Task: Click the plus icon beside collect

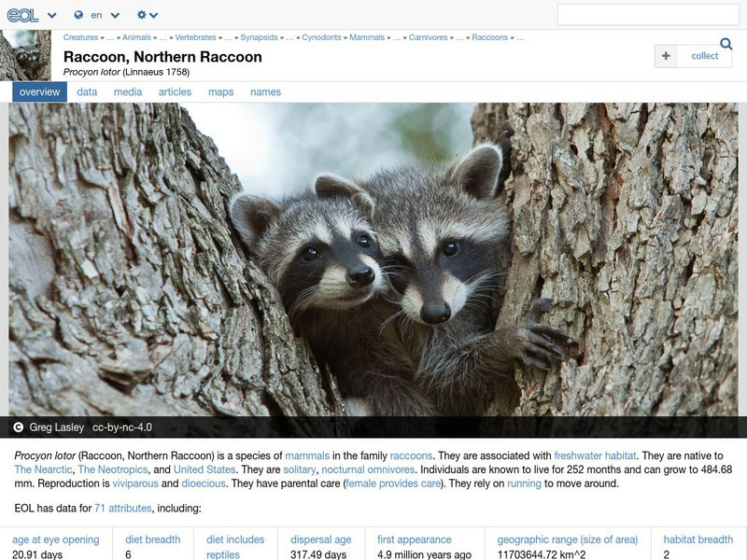Action: click(666, 56)
